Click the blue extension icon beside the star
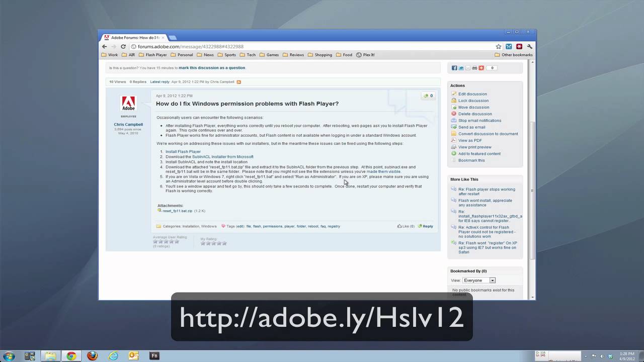Screen dimensions: 644x362 coord(509,46)
